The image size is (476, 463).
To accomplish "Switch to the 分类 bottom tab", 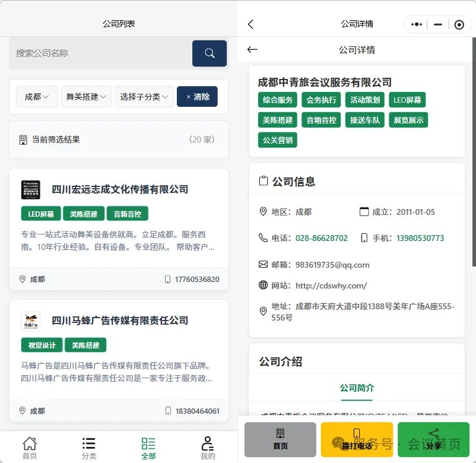I will click(x=89, y=448).
